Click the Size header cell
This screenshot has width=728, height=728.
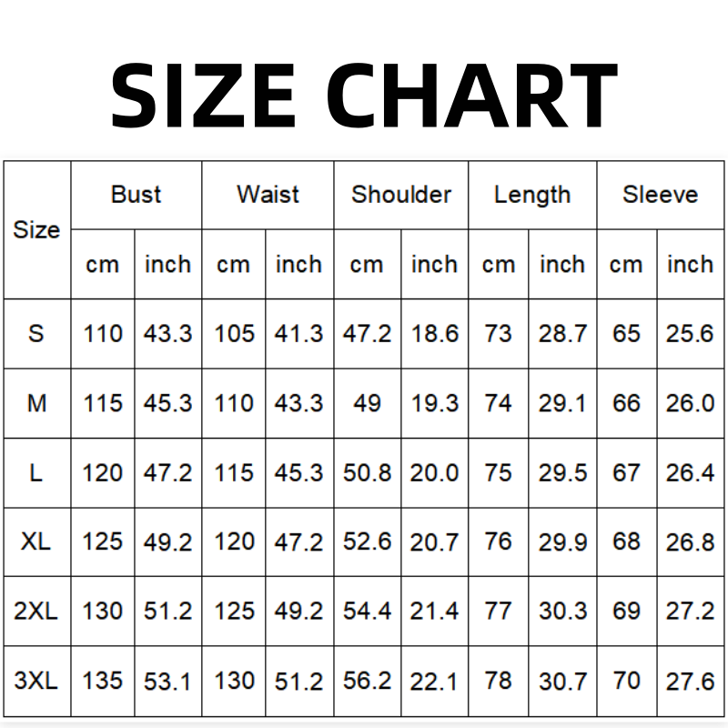coord(36,230)
